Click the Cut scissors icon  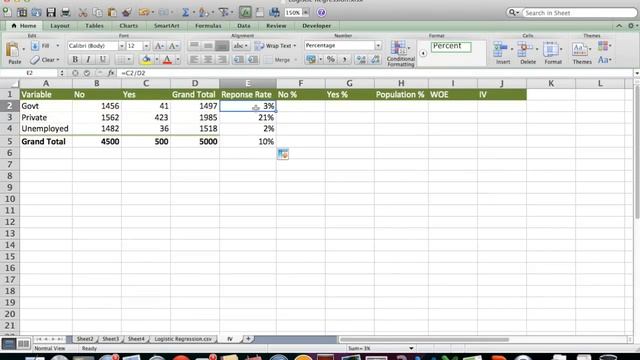coord(83,12)
